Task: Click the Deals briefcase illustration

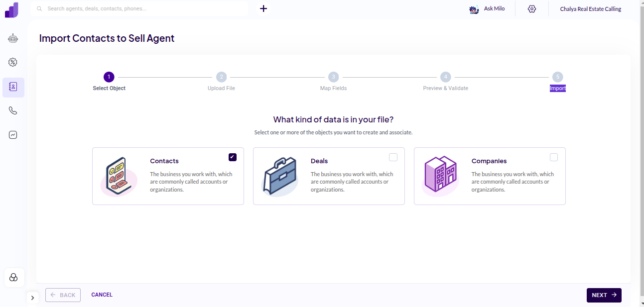Action: pos(280,176)
